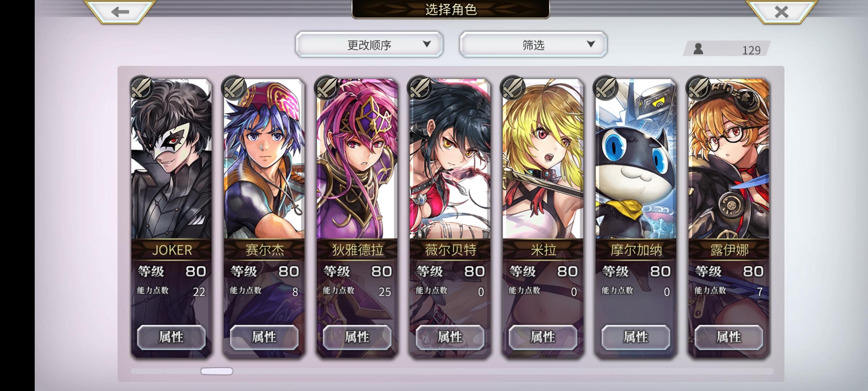The height and width of the screenshot is (391, 868).
Task: Open the 更改顺序 sort dropdown
Action: point(369,44)
